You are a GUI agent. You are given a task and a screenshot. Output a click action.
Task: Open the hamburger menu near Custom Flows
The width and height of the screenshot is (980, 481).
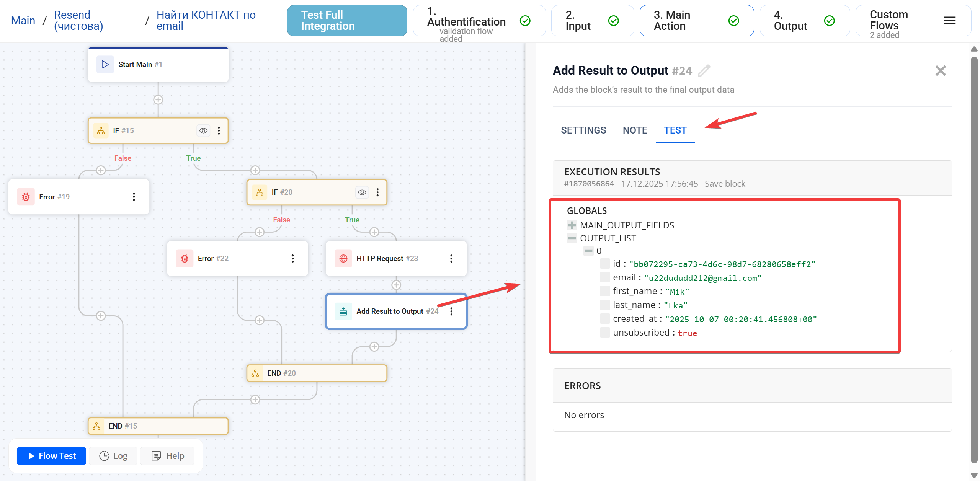[x=949, y=21]
